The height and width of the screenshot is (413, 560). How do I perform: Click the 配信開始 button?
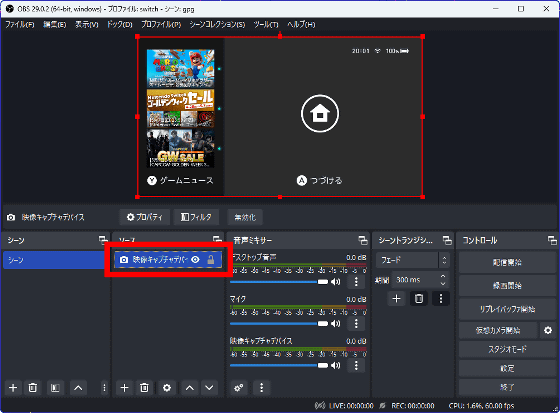(x=507, y=263)
